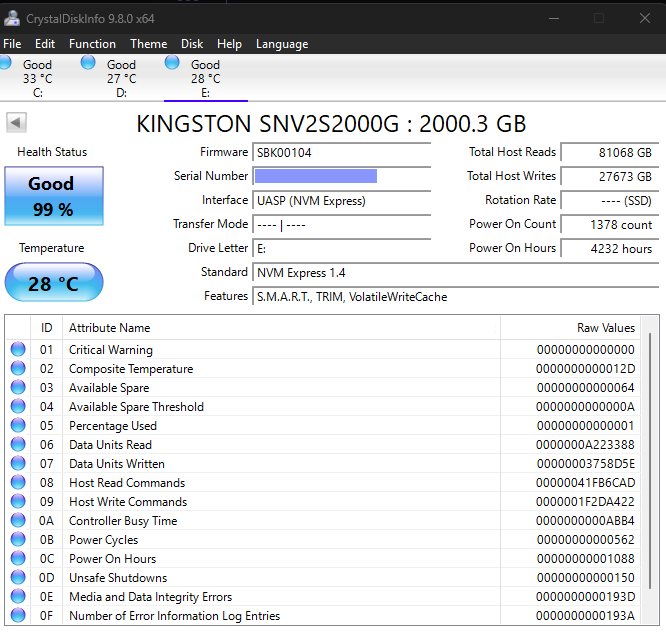Click raw value 0000000A223388

(585, 445)
